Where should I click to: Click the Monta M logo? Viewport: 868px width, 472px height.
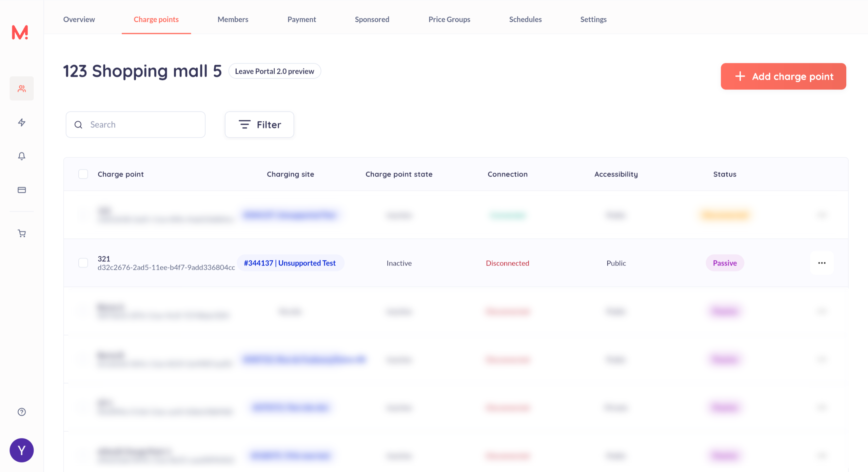pyautogui.click(x=20, y=33)
